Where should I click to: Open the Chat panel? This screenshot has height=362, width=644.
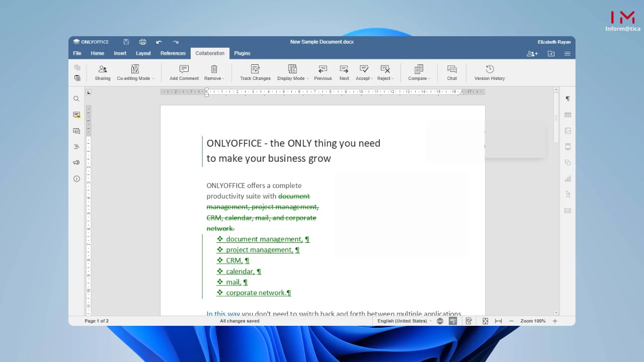pyautogui.click(x=452, y=72)
